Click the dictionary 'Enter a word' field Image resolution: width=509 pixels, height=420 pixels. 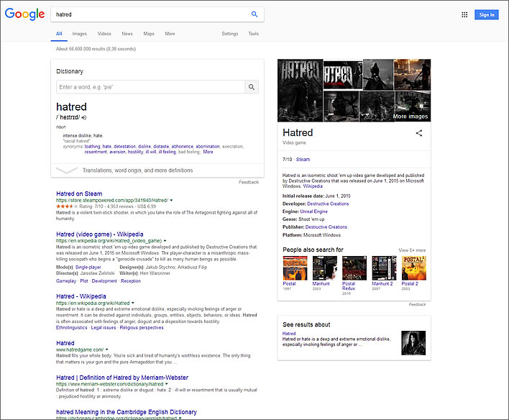[151, 87]
